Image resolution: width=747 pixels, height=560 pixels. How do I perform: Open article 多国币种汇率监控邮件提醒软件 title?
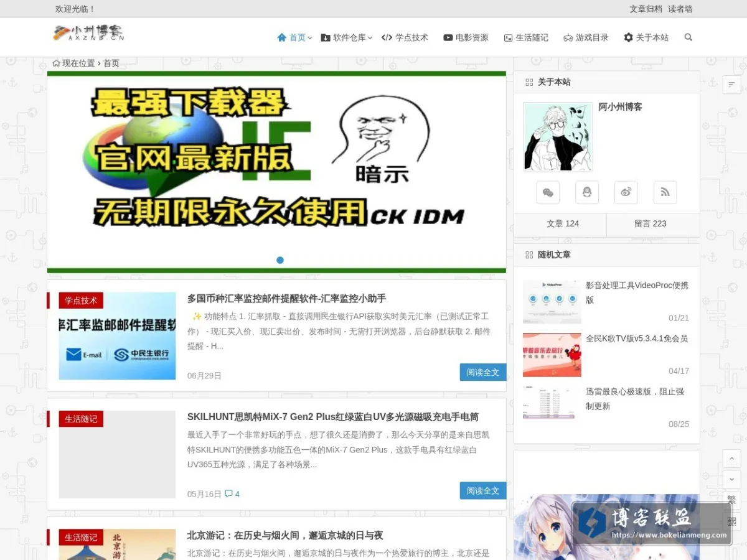click(287, 299)
